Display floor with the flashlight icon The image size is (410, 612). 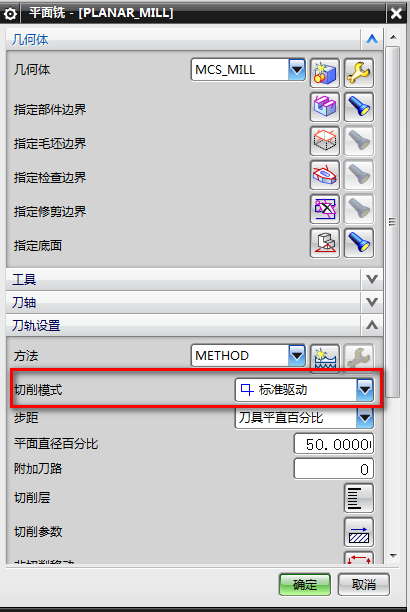click(359, 244)
